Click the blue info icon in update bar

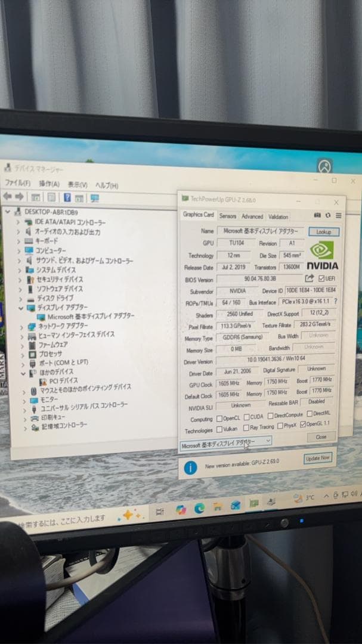190,467
